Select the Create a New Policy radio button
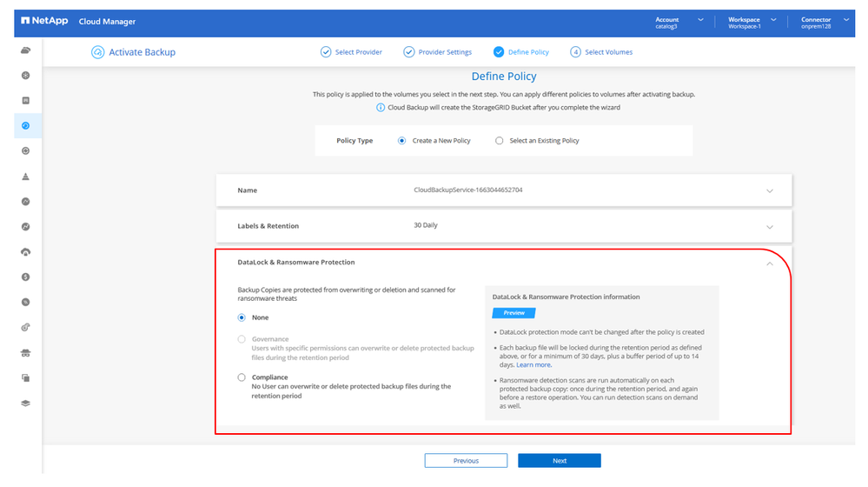The height and width of the screenshot is (487, 868). (402, 141)
